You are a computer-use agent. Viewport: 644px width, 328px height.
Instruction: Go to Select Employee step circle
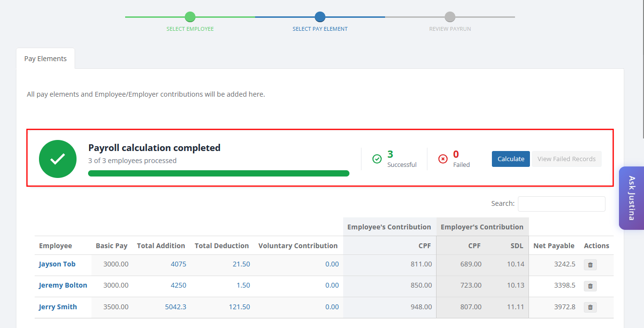click(190, 17)
